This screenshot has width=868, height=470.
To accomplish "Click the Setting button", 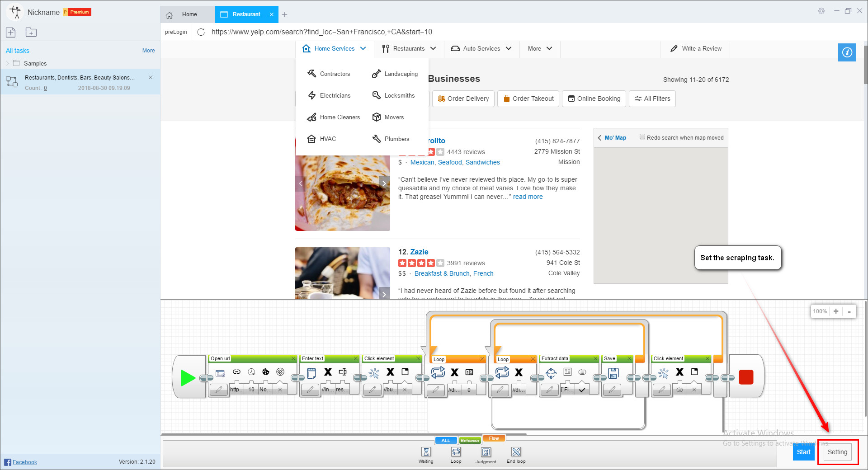I will (x=837, y=452).
